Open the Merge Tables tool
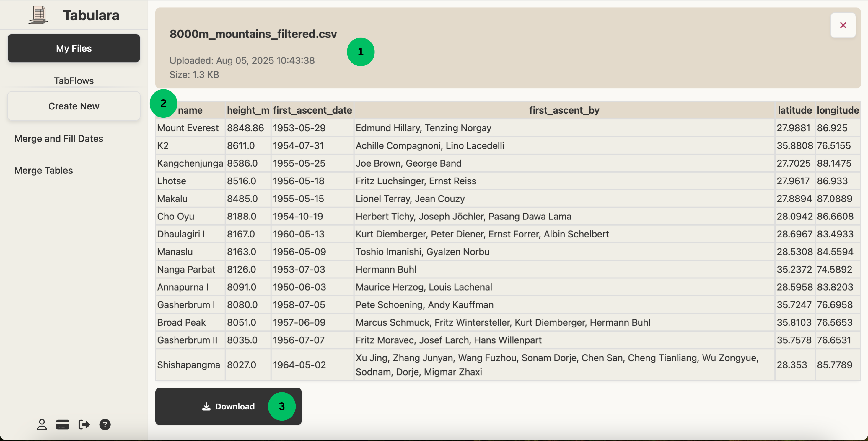868x441 pixels. [43, 170]
